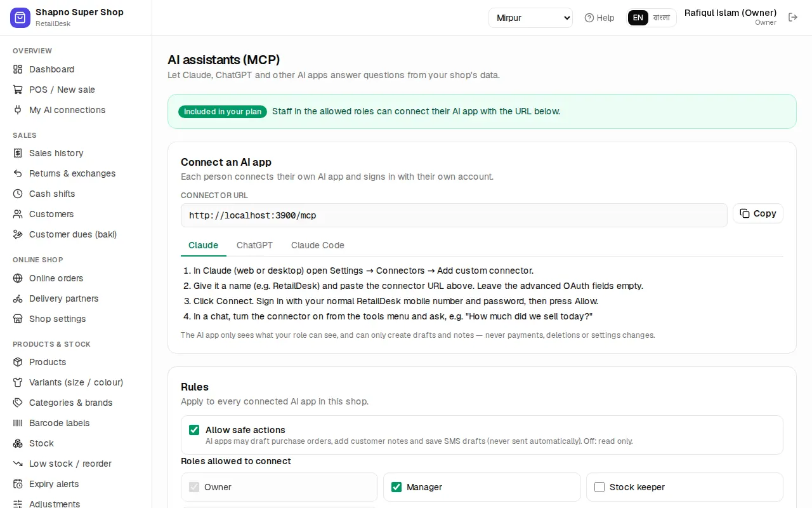Uncheck Allow safe actions
This screenshot has width=812, height=508.
coord(194,430)
